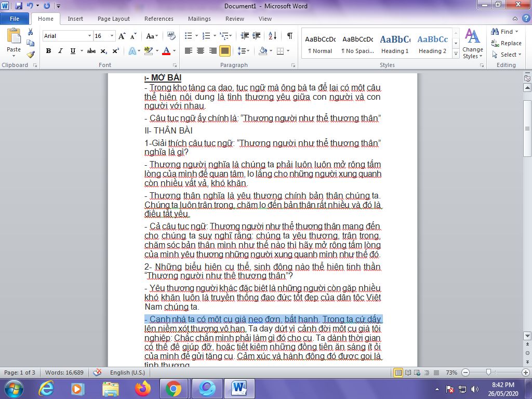Click Words: 16/689 word count

pyautogui.click(x=64, y=372)
